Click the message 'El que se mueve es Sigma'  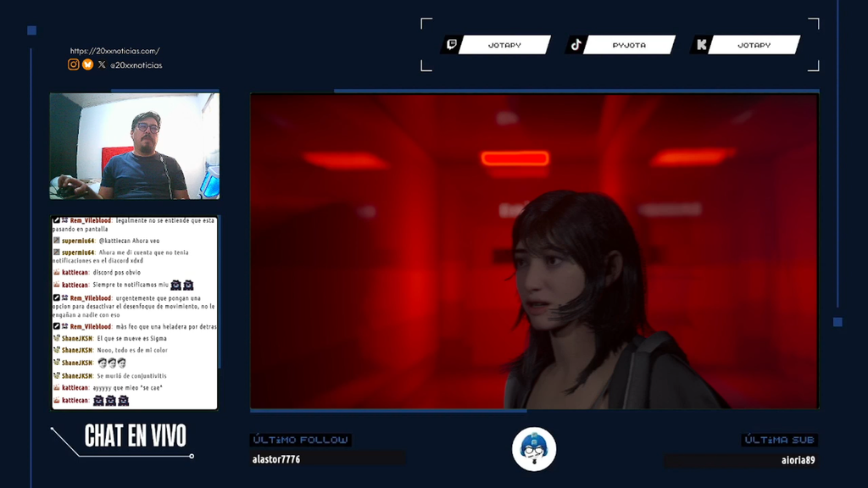[x=131, y=338]
